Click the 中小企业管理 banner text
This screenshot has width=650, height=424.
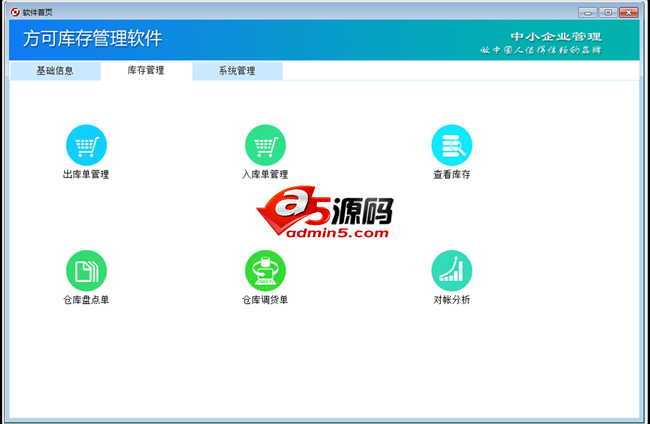coord(556,36)
